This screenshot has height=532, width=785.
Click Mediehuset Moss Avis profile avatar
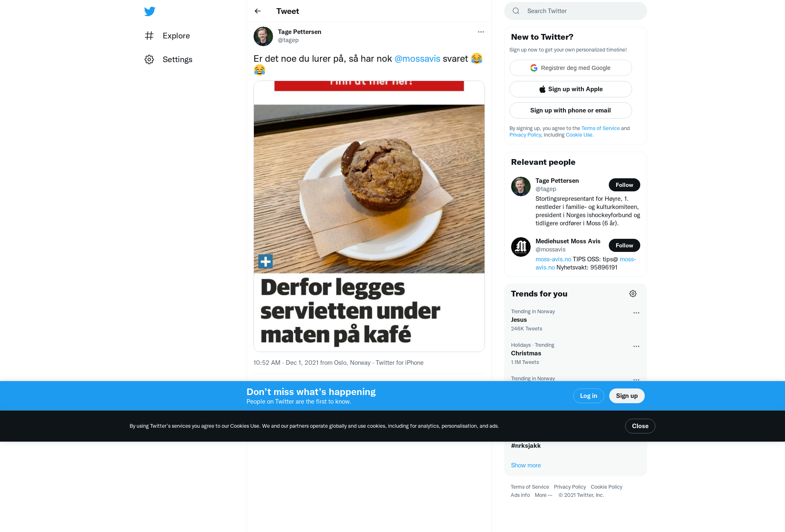pyautogui.click(x=521, y=247)
